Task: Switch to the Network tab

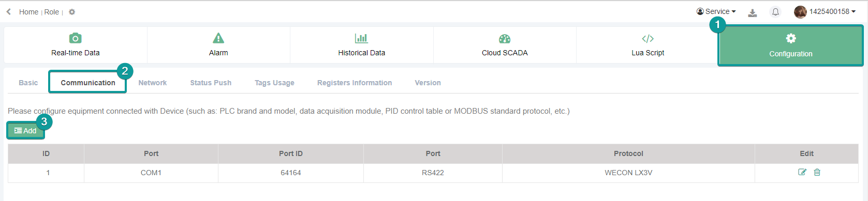Action: pyautogui.click(x=152, y=83)
